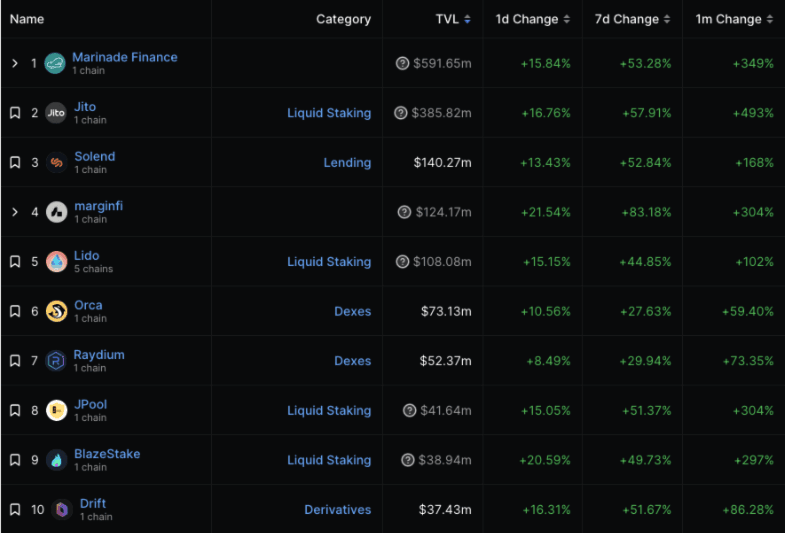Expand the Marinade Finance row

[x=15, y=64]
